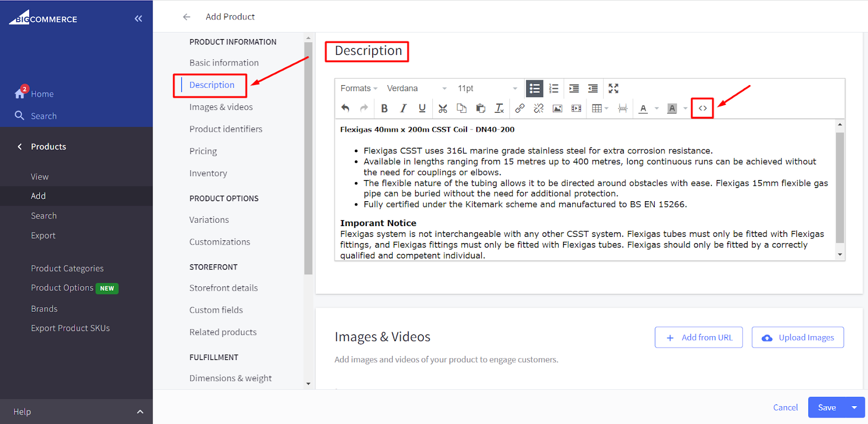Toggle the numbered list formatting
868x424 pixels.
point(554,88)
